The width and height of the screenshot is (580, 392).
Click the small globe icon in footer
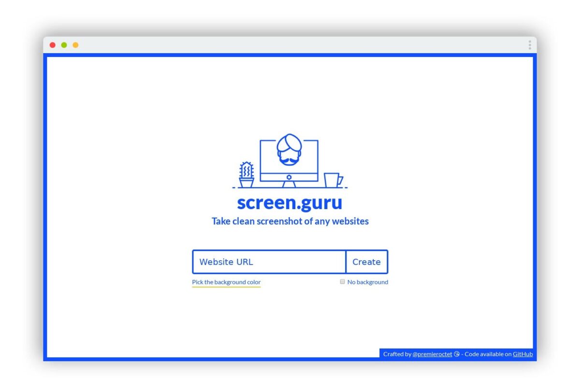(457, 354)
